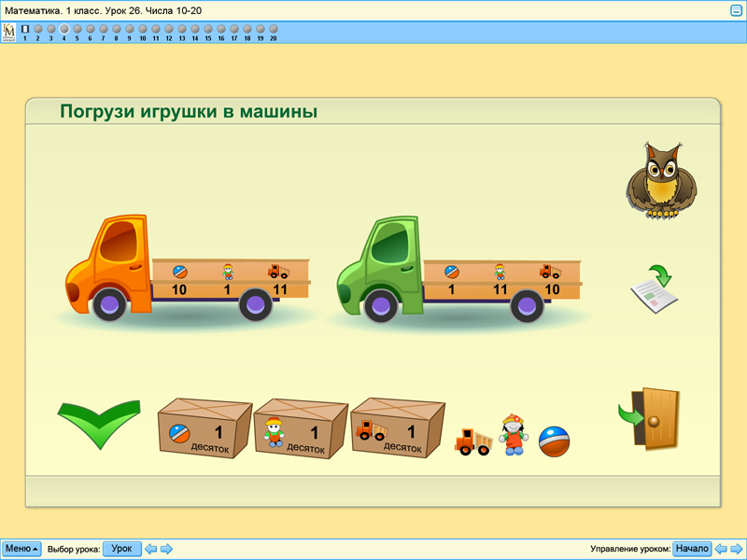
Task: Turn on step 20 in the step strip
Action: point(273,28)
